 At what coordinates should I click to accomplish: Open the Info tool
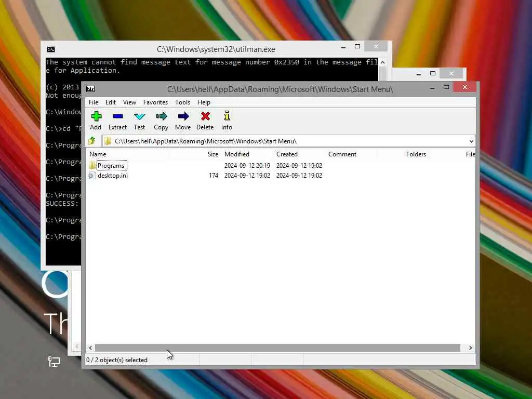pyautogui.click(x=227, y=116)
